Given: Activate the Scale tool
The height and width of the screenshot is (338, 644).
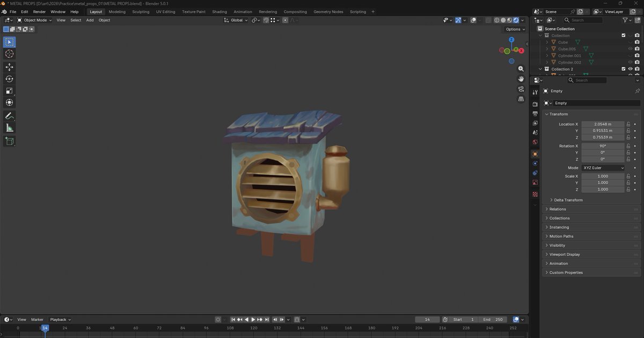Looking at the screenshot, I should coord(9,90).
